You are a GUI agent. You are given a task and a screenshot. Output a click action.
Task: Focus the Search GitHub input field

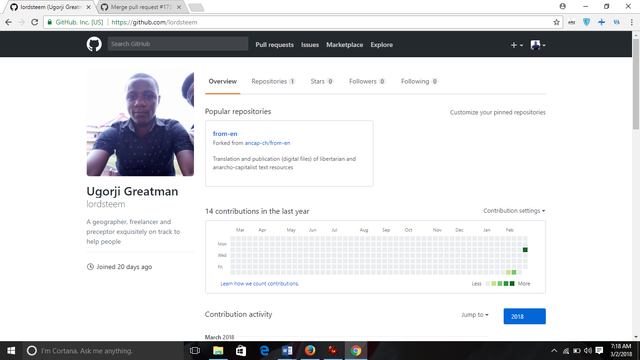[x=178, y=44]
